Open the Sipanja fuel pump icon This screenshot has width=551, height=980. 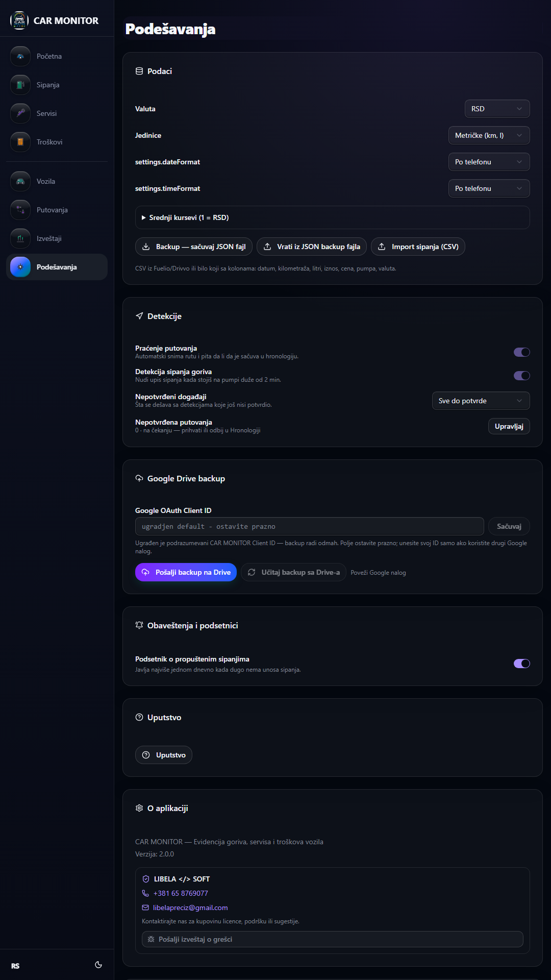(x=20, y=85)
